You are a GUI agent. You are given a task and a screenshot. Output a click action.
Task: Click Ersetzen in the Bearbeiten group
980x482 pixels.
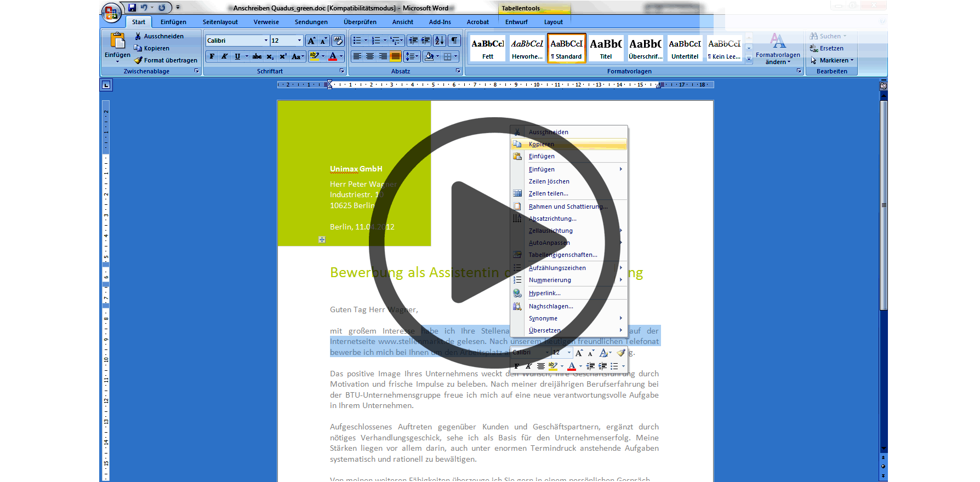point(831,48)
